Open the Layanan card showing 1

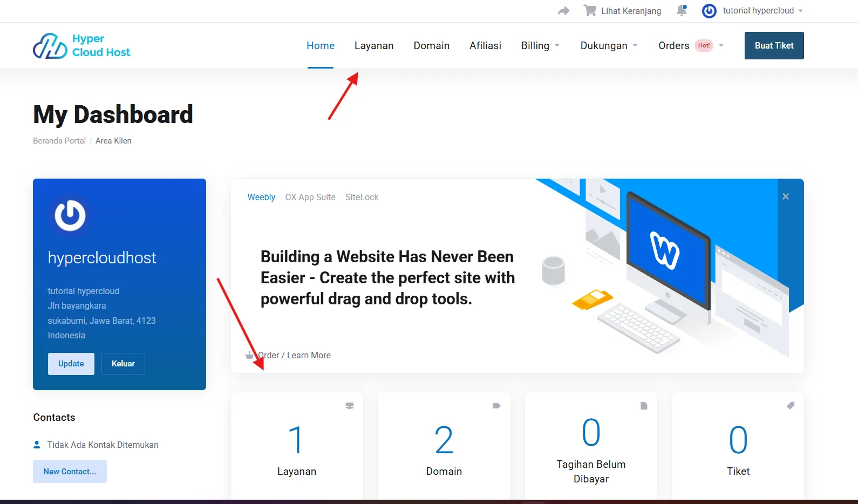(x=297, y=446)
